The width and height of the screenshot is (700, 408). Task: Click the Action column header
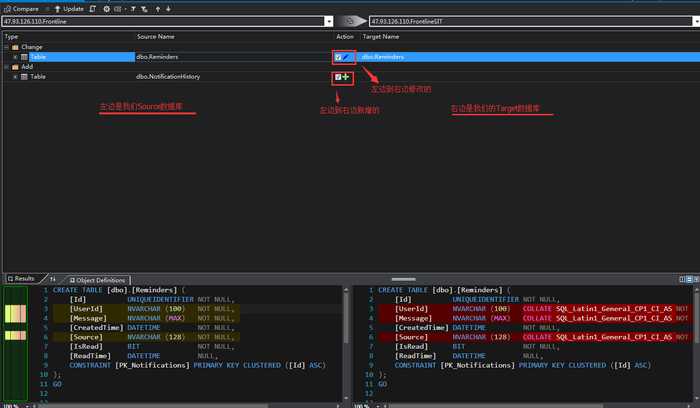(x=345, y=37)
